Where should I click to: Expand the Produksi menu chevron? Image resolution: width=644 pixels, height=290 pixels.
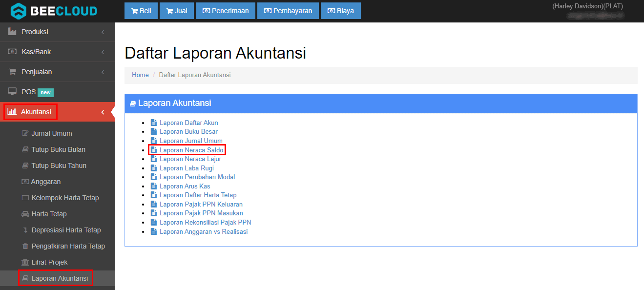(103, 32)
